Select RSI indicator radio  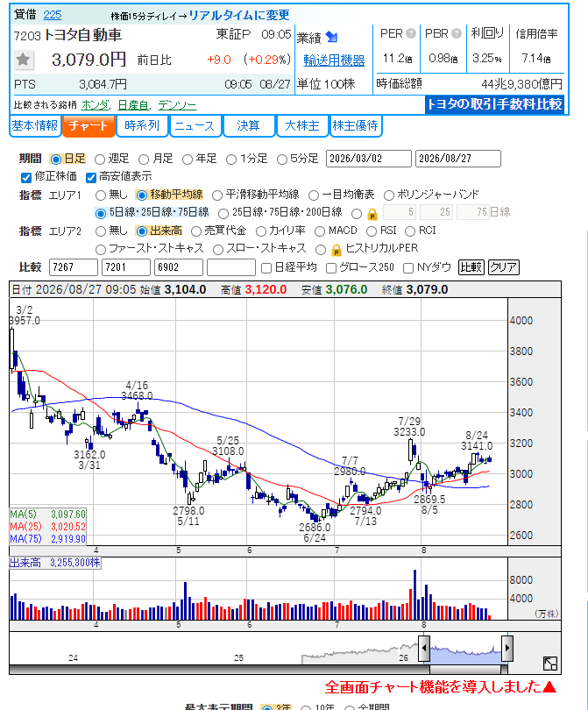[372, 231]
